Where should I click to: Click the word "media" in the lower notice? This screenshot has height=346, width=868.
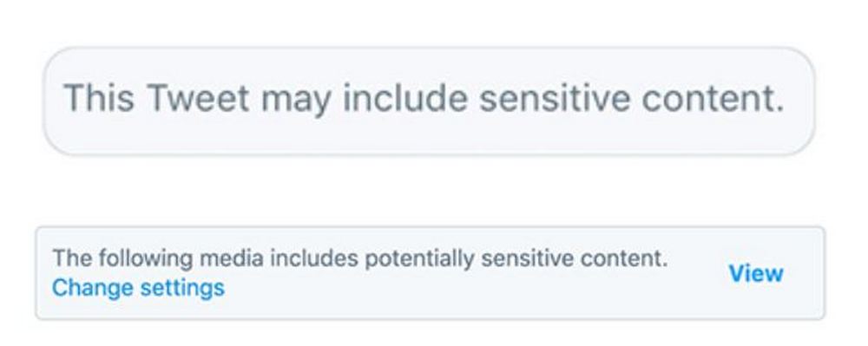click(x=232, y=258)
